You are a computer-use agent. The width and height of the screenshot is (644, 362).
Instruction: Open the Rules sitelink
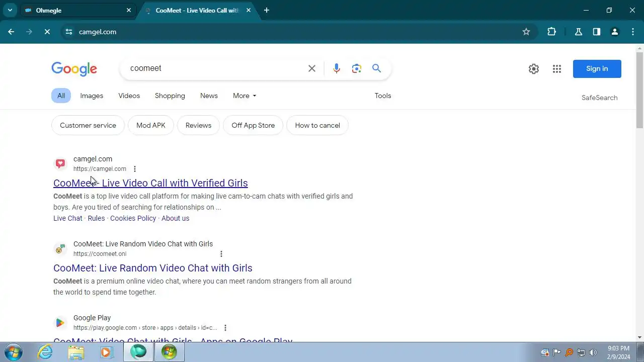pyautogui.click(x=96, y=218)
